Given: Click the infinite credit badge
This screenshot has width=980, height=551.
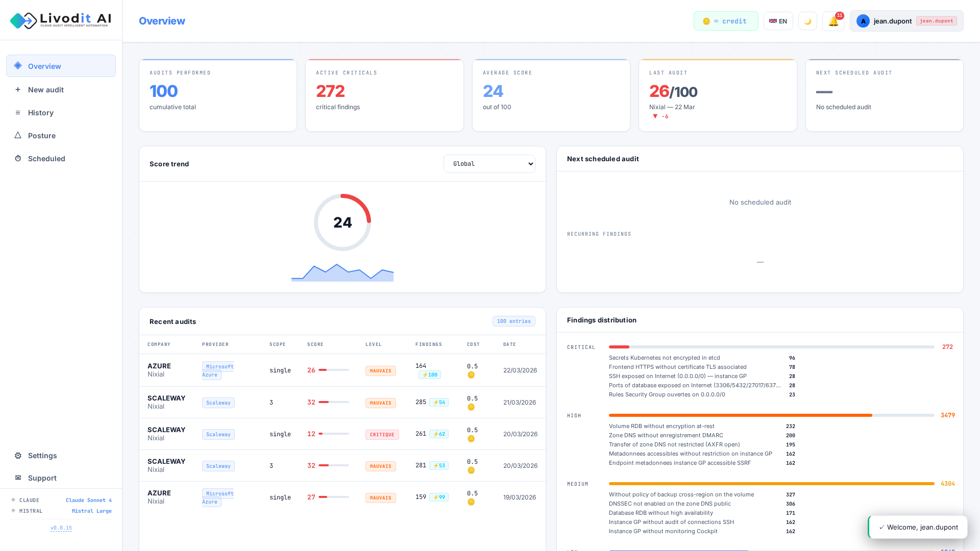Looking at the screenshot, I should (725, 21).
